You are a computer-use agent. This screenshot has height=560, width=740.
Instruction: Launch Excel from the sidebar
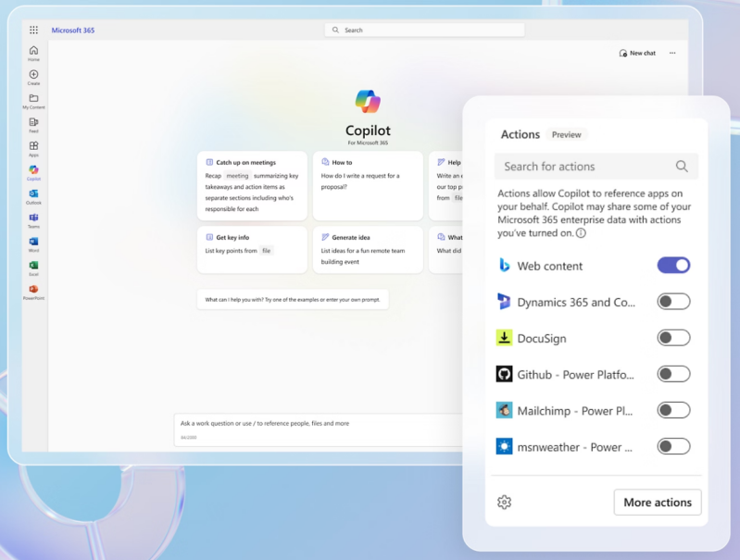33,268
